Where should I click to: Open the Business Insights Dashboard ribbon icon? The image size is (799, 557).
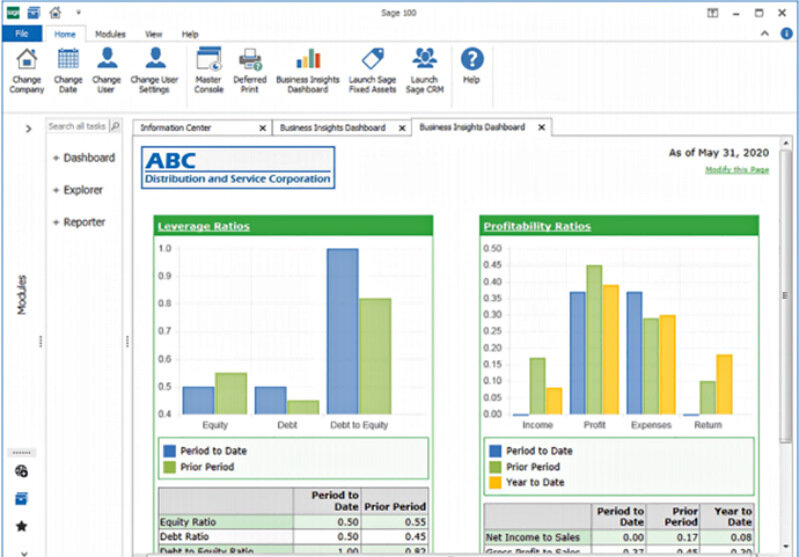click(308, 69)
